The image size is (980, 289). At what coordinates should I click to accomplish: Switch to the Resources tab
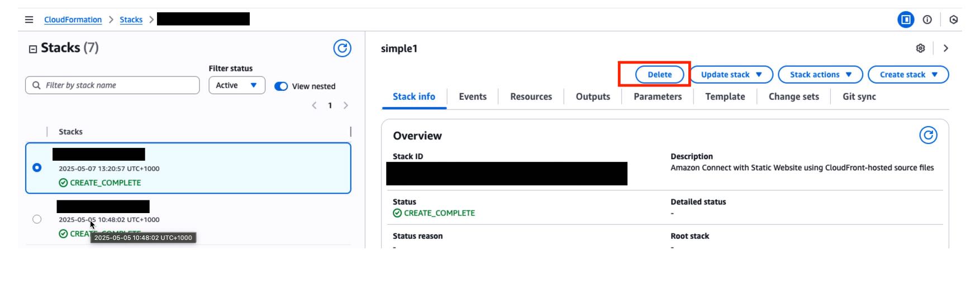(x=531, y=97)
